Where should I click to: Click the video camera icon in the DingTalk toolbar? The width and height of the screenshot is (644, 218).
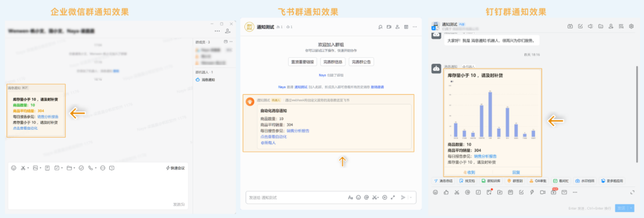543,192
